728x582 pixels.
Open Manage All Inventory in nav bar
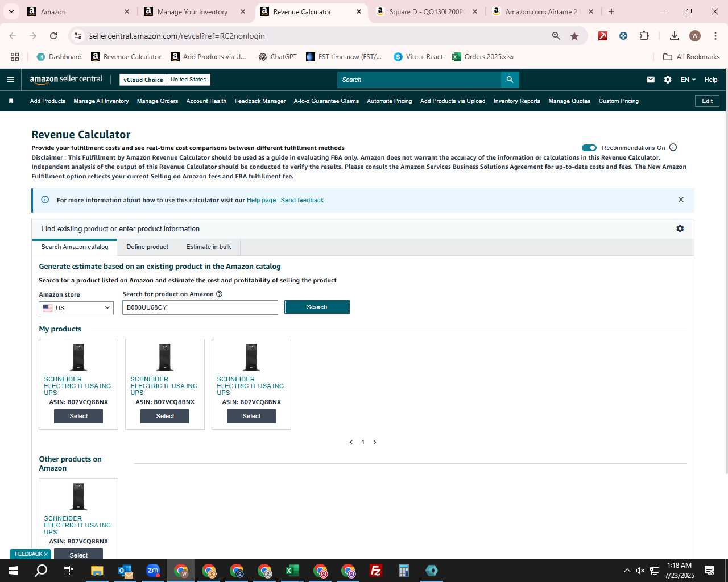tap(101, 101)
